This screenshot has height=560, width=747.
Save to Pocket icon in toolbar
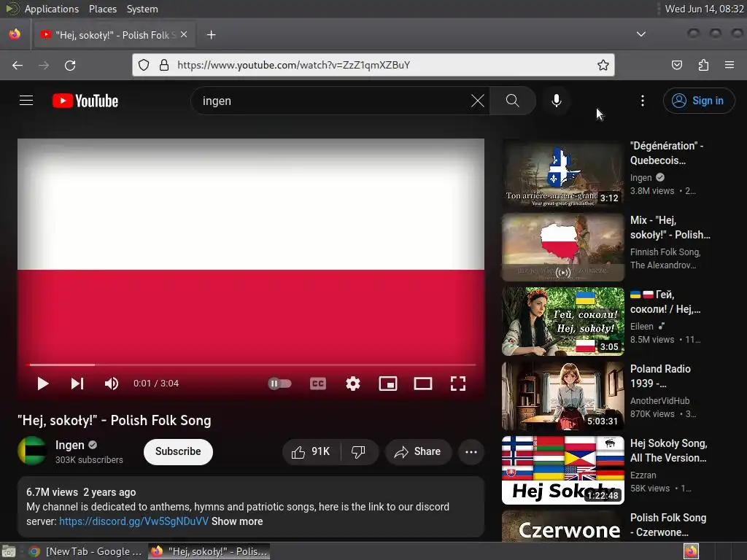[x=677, y=65]
